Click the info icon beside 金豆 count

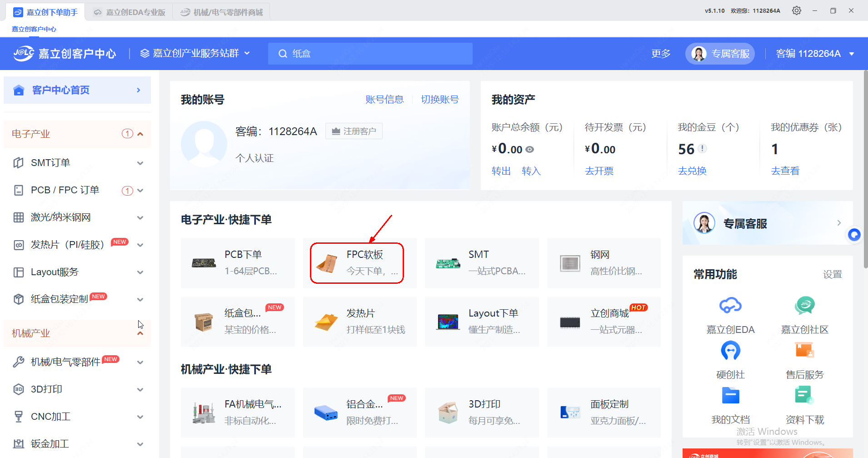(x=703, y=149)
